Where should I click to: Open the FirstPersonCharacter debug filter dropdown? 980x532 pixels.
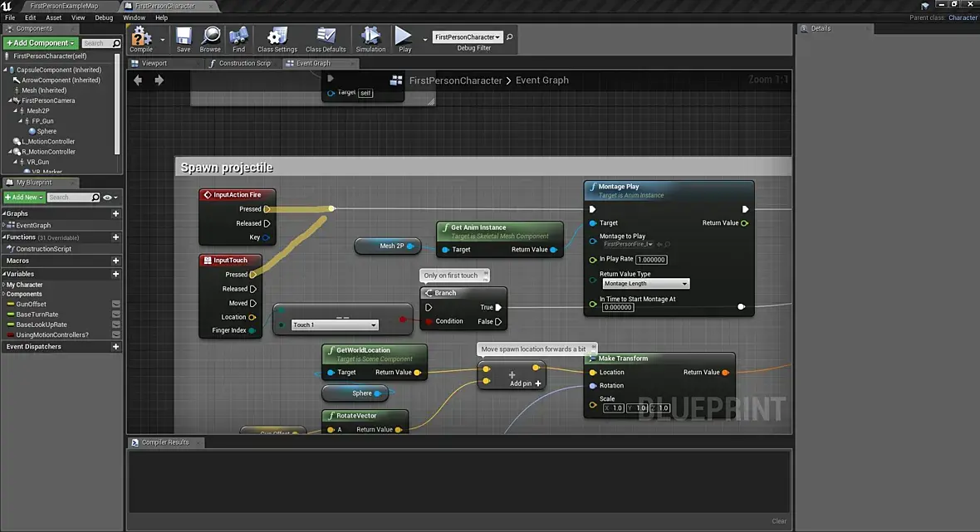(x=468, y=37)
